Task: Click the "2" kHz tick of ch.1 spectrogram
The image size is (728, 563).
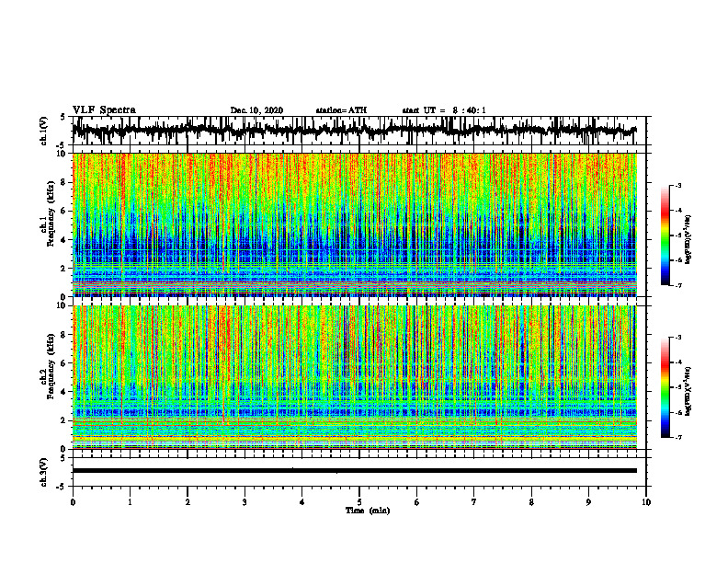Action: tap(64, 269)
